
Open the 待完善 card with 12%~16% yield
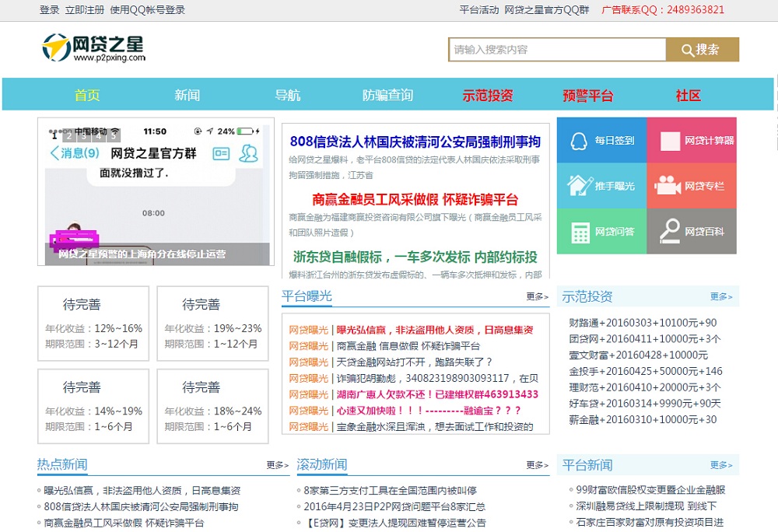(x=93, y=324)
